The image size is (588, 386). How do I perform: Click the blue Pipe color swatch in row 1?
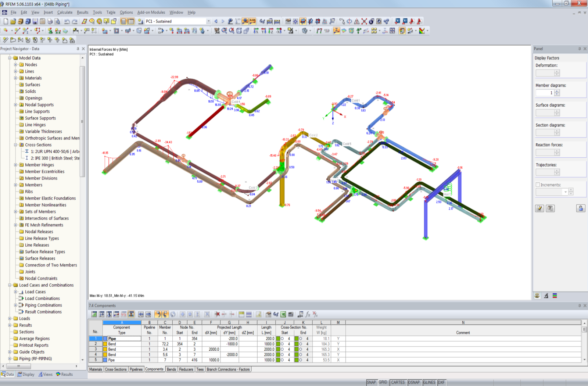[x=105, y=339]
